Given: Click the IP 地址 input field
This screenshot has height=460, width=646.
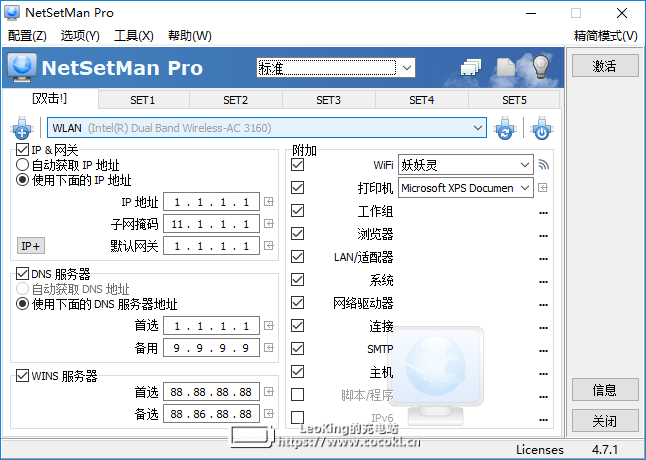Looking at the screenshot, I should 211,201.
